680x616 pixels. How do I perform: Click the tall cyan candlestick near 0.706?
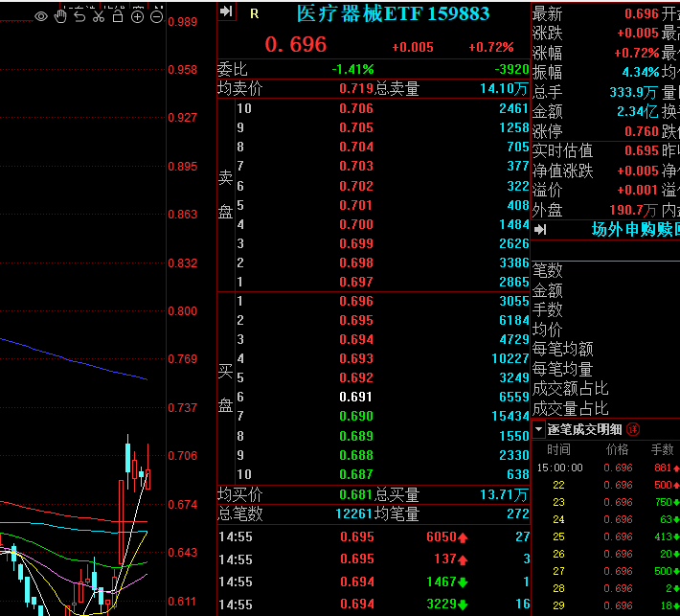point(128,460)
